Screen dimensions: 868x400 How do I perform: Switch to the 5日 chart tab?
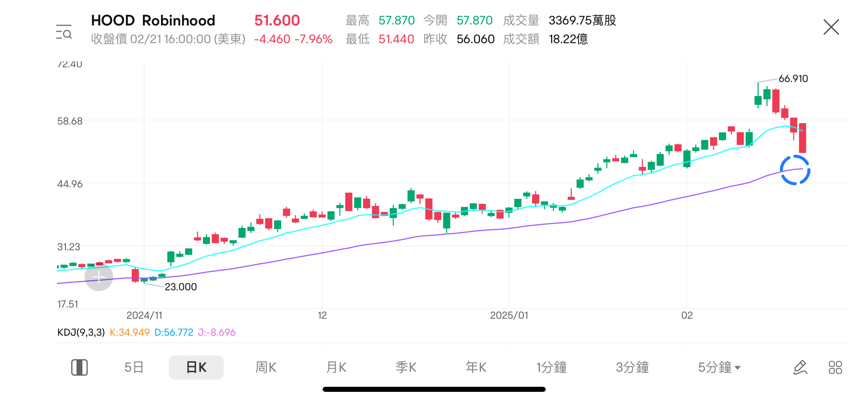134,367
